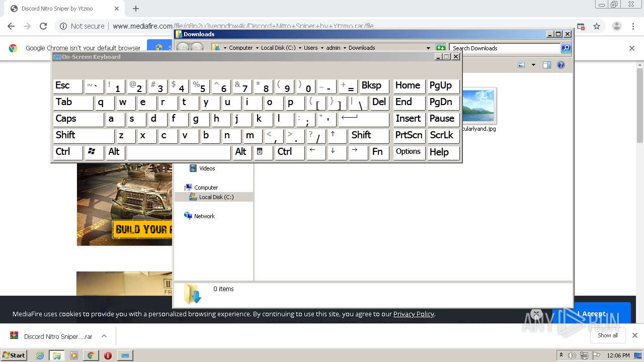Expand the Users breadcrumb arrow
Viewport: 644px width, 362px height.
click(x=322, y=48)
